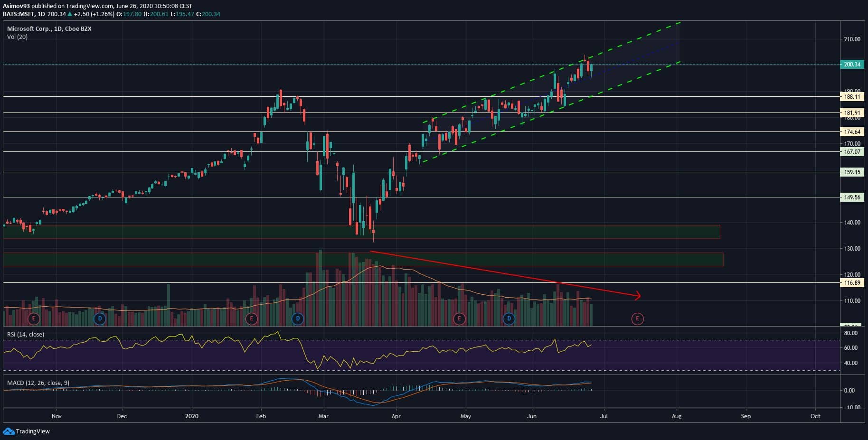Click the earnings E marker before May
The image size is (868, 440).
tap(459, 318)
